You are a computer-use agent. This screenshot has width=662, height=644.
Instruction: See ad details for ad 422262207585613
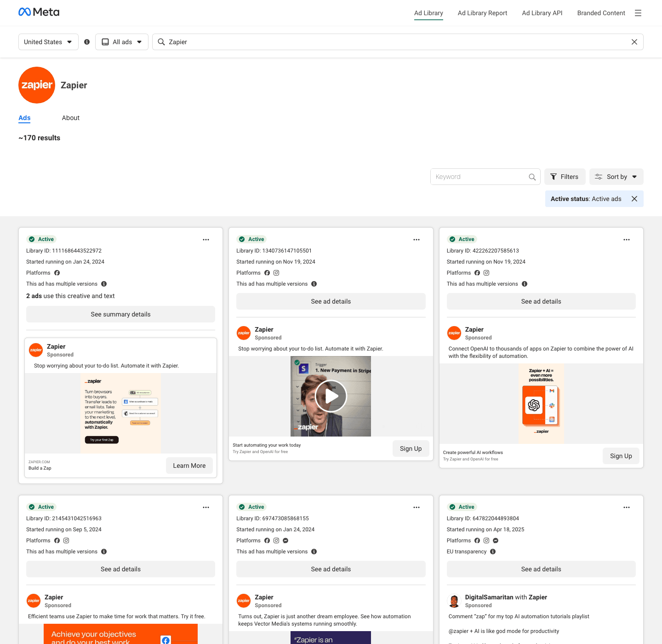coord(541,301)
